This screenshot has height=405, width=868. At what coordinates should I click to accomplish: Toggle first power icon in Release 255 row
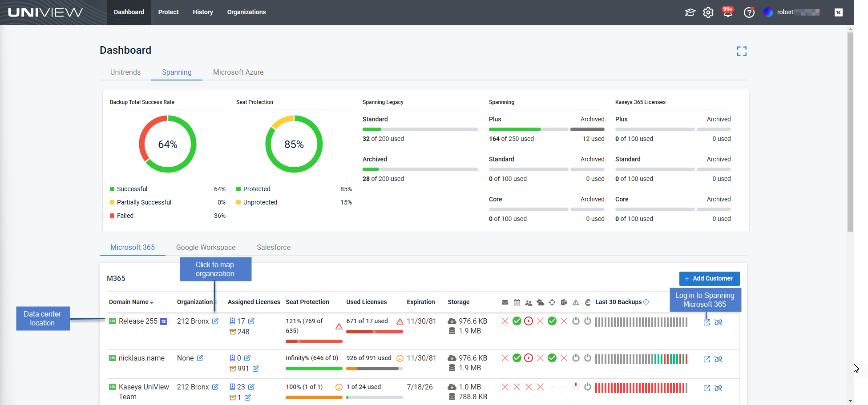point(576,321)
